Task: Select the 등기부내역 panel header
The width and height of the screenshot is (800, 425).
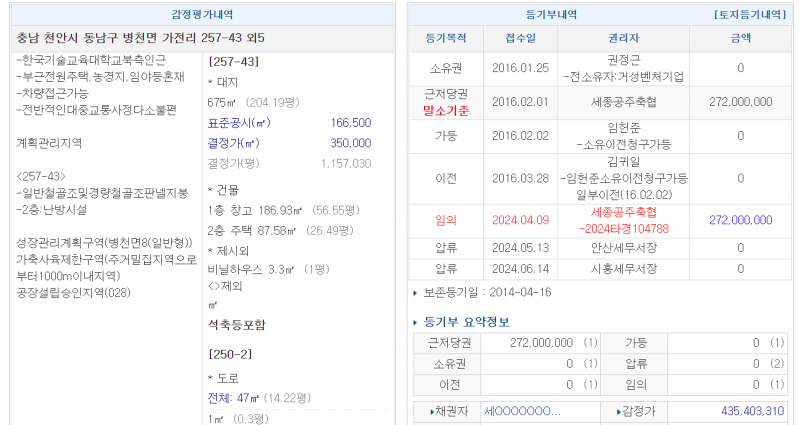Action: (549, 16)
